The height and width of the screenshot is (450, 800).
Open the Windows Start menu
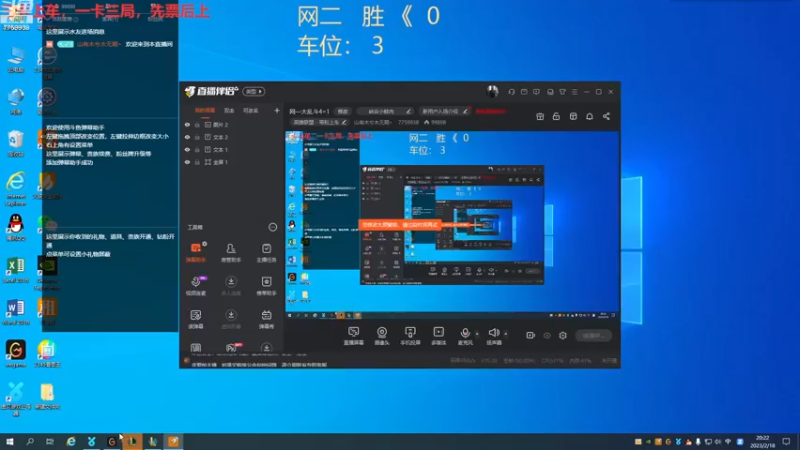click(x=10, y=441)
